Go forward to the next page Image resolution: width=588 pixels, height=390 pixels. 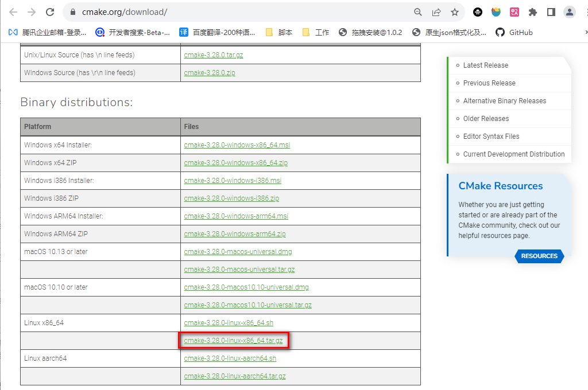pos(32,12)
